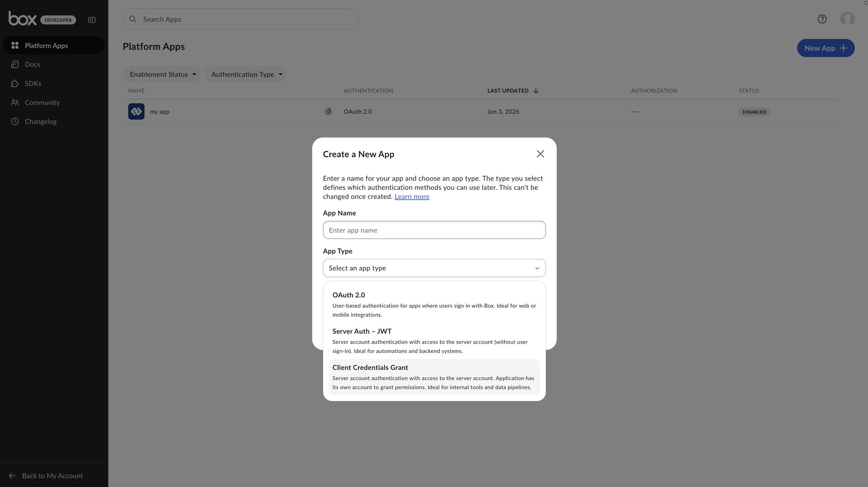Click the Jun 3, 2026 date cell
This screenshot has height=487, width=868.
pyautogui.click(x=503, y=111)
